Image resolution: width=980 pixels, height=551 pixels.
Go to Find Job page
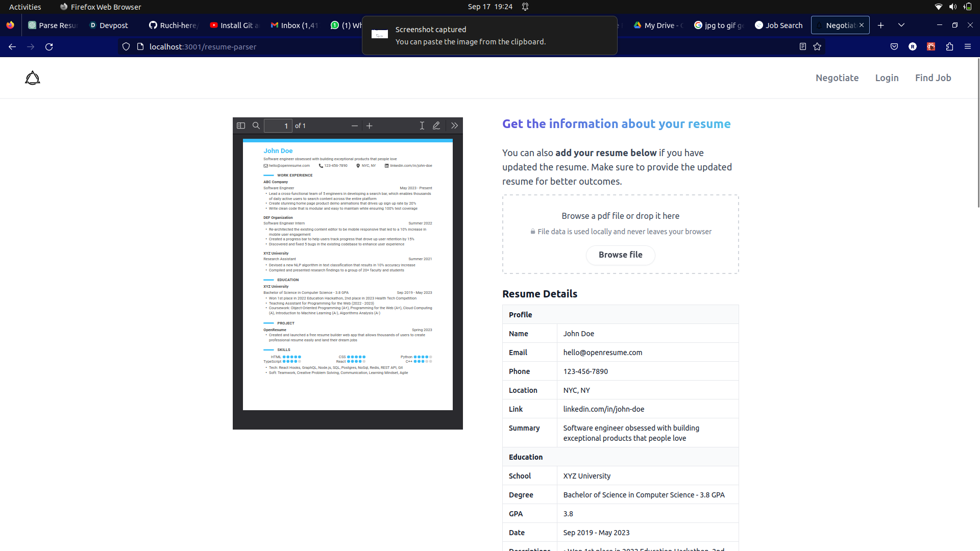coord(933,78)
